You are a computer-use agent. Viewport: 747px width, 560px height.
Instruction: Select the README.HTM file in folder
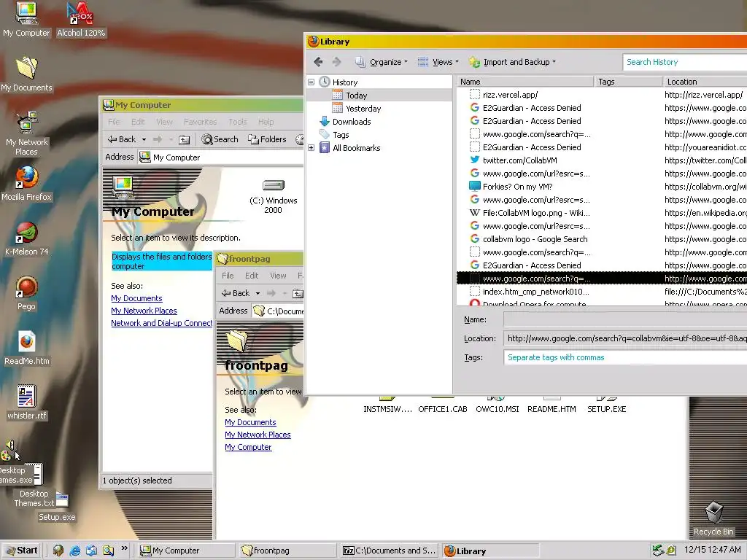(x=551, y=405)
